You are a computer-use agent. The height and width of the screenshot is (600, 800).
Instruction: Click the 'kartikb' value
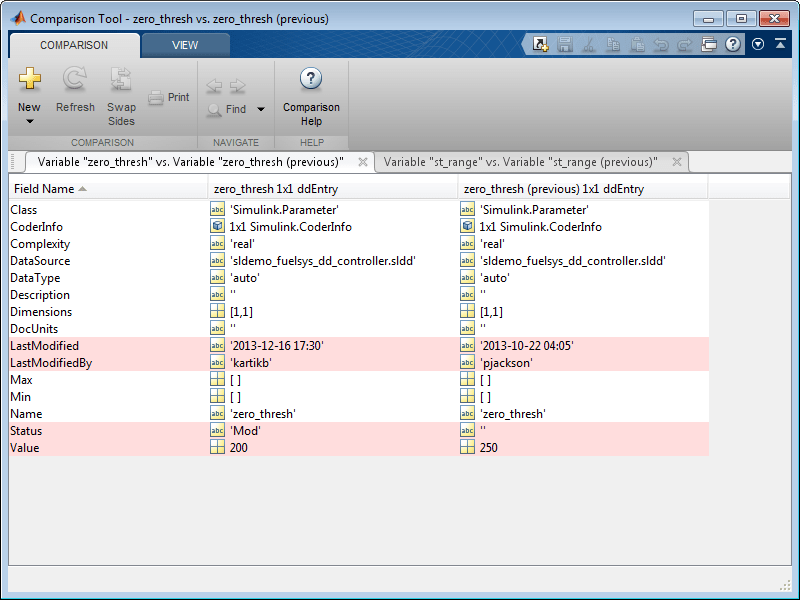(251, 363)
